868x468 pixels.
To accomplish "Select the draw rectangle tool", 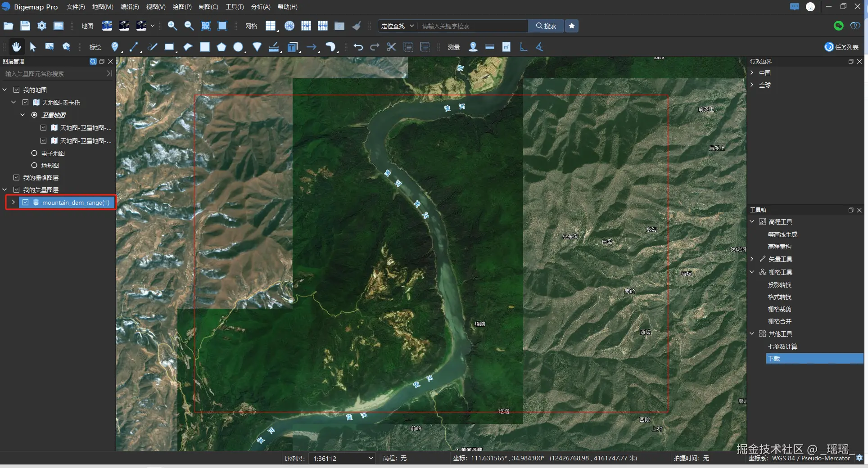I will pos(169,47).
